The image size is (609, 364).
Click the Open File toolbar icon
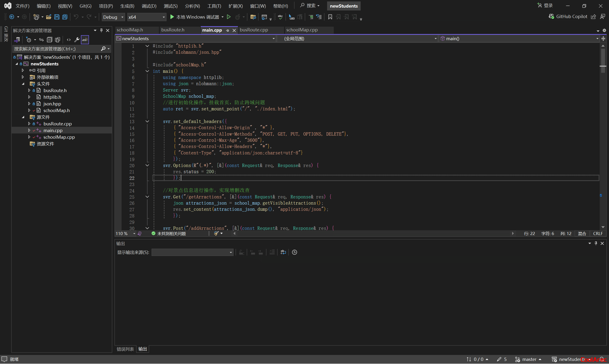49,17
